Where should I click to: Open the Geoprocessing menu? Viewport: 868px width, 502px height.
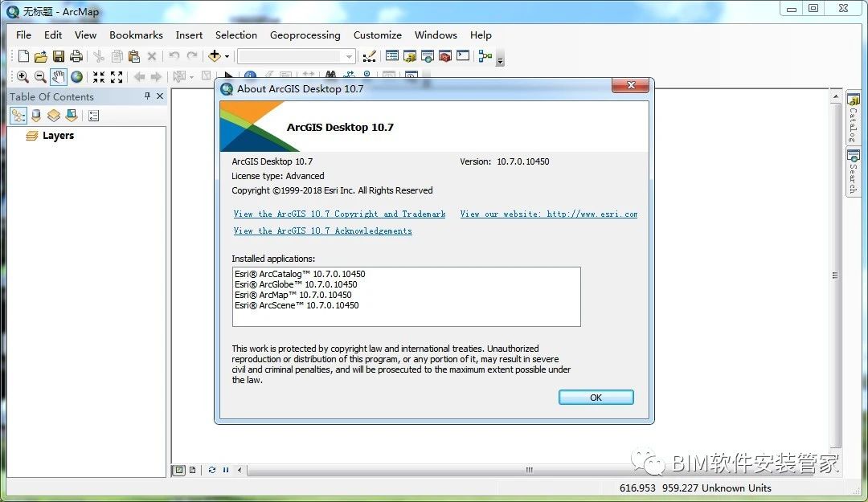click(x=305, y=35)
